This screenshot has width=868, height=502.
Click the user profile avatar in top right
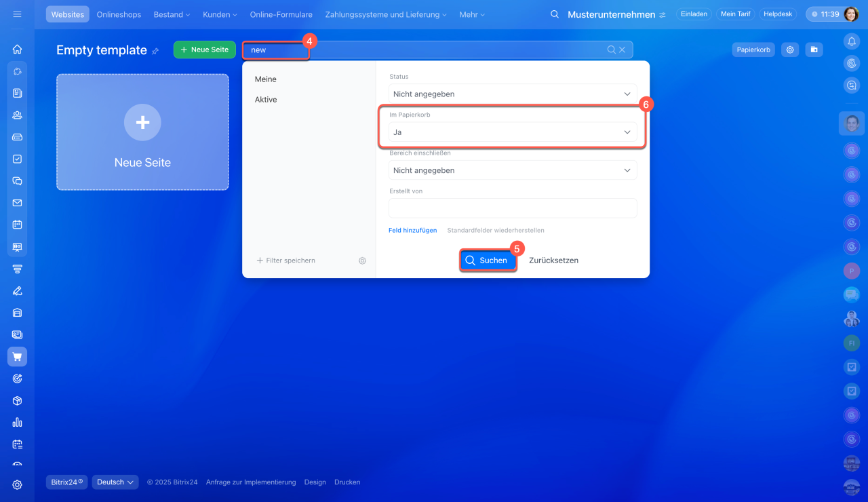point(851,14)
